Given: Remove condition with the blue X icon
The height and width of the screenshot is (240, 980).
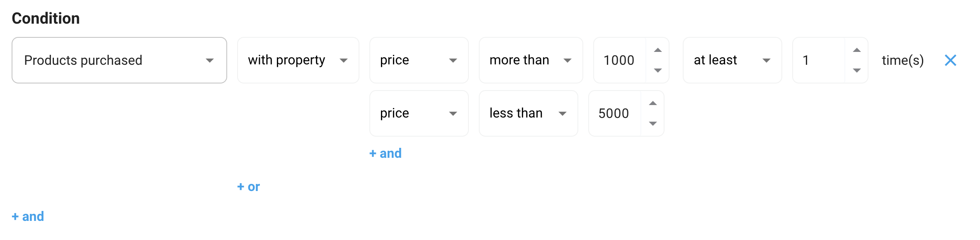Looking at the screenshot, I should [950, 60].
